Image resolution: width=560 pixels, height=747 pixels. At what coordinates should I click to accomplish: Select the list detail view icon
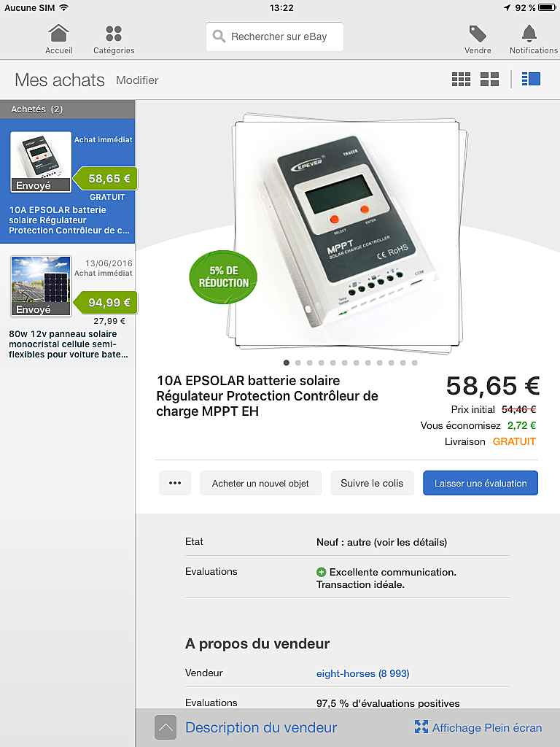531,79
